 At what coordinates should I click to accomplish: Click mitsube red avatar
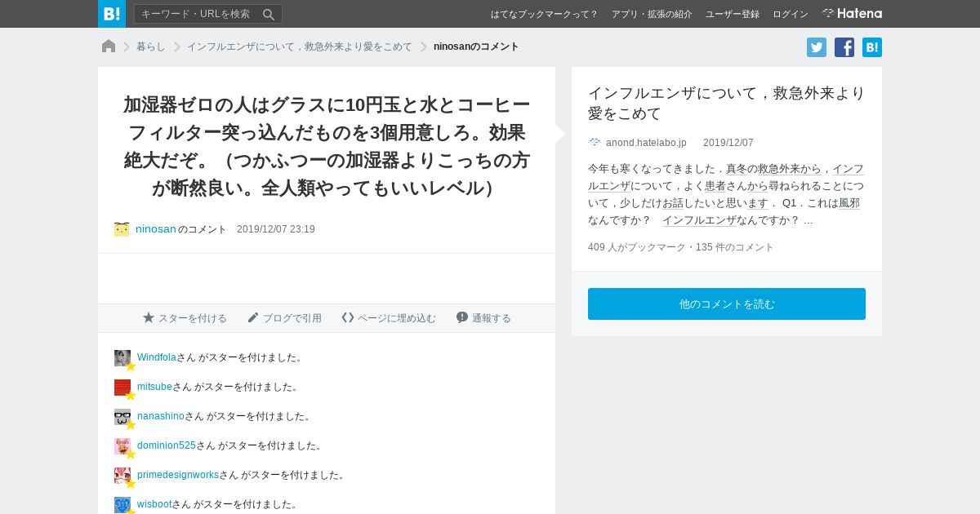click(122, 388)
